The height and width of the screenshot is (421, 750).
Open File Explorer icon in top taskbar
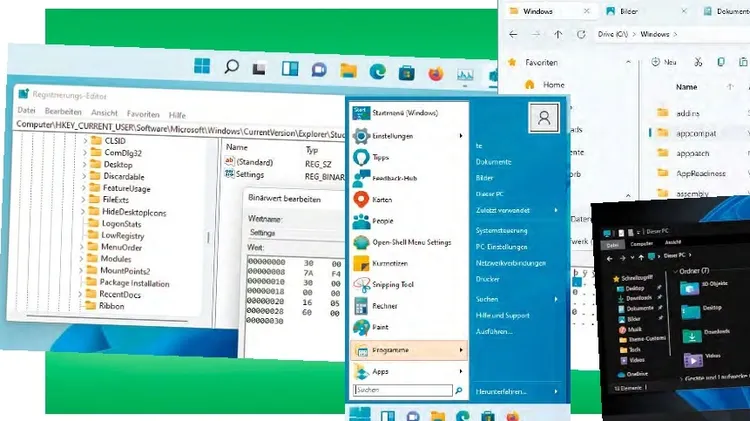pos(348,71)
